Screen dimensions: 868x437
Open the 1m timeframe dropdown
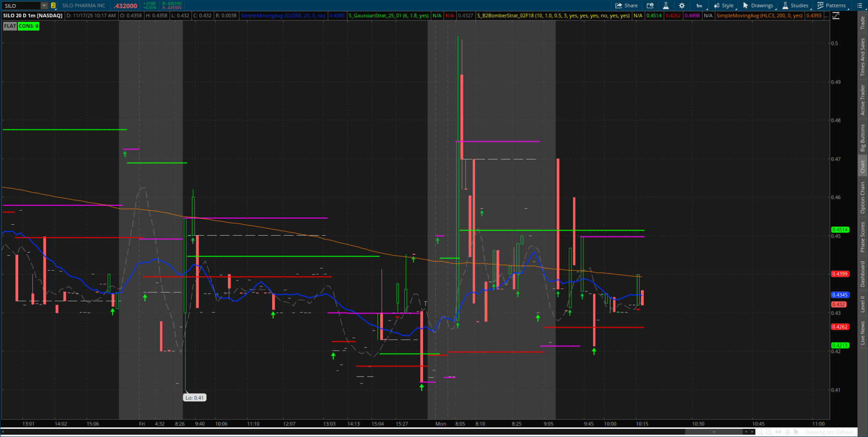tap(699, 5)
